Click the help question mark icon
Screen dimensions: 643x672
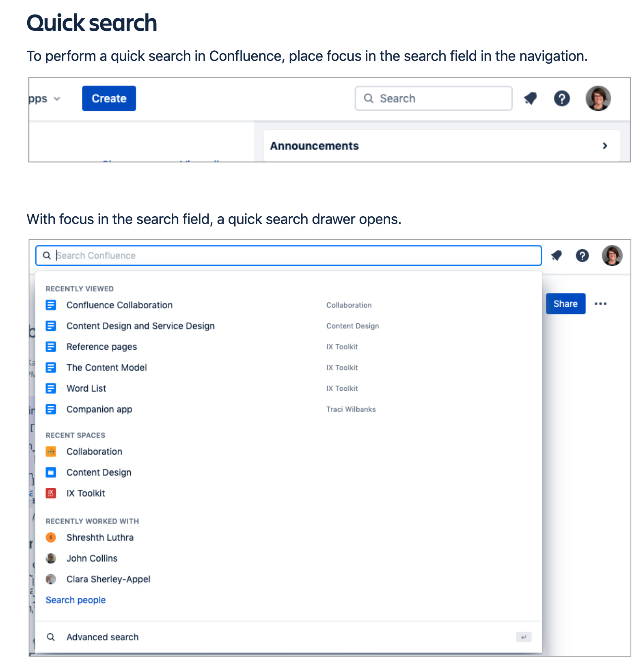(562, 98)
